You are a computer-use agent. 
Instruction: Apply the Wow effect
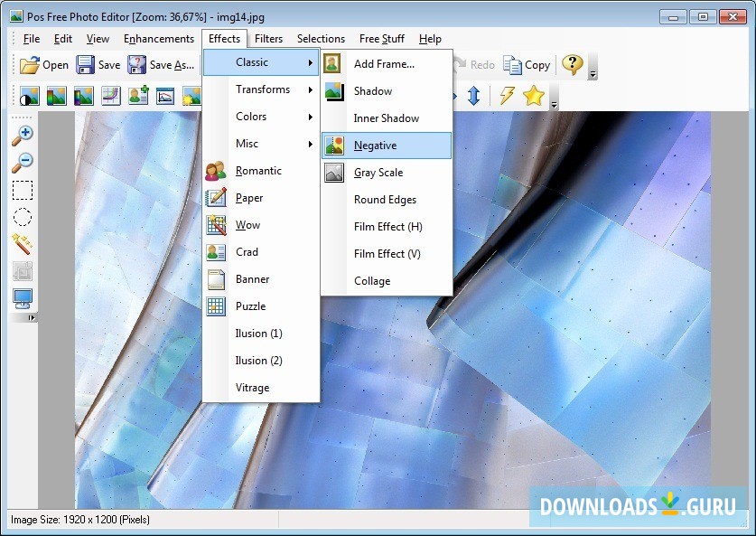261,225
